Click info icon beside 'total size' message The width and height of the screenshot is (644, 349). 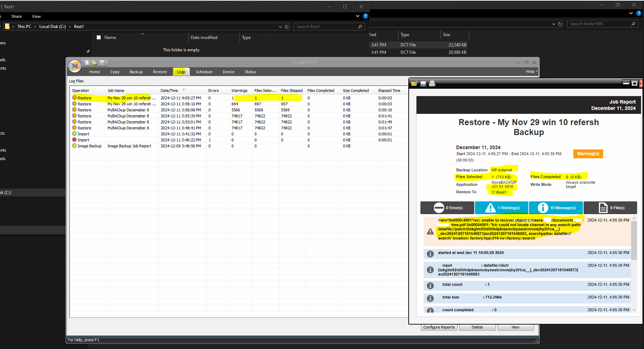tap(430, 299)
